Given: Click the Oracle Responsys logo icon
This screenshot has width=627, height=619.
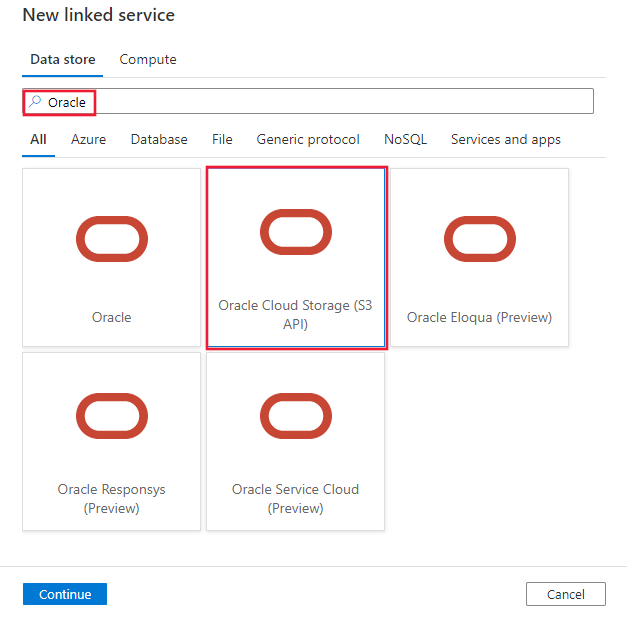Looking at the screenshot, I should point(112,416).
